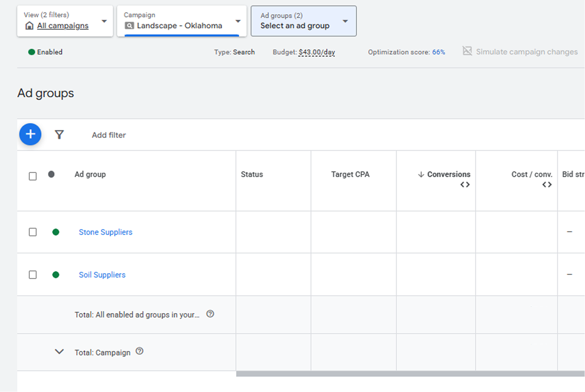The height and width of the screenshot is (392, 585).
Task: Click the blue plus add button
Action: click(x=30, y=134)
